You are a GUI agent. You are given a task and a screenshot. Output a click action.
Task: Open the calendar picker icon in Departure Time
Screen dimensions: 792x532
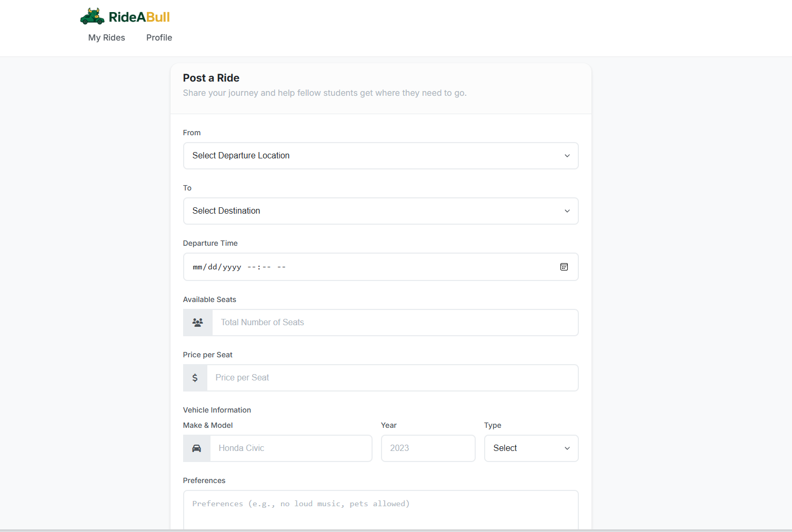(x=564, y=267)
